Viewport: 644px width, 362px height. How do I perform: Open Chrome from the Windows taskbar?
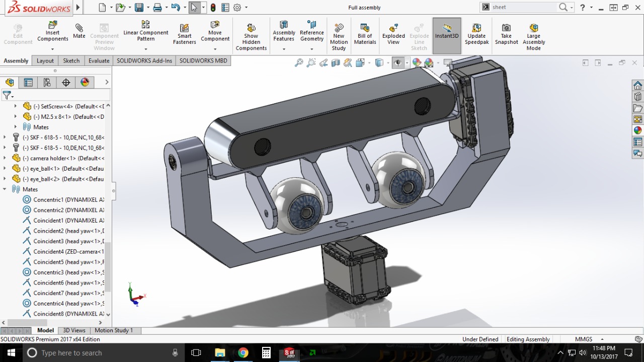[x=243, y=352]
